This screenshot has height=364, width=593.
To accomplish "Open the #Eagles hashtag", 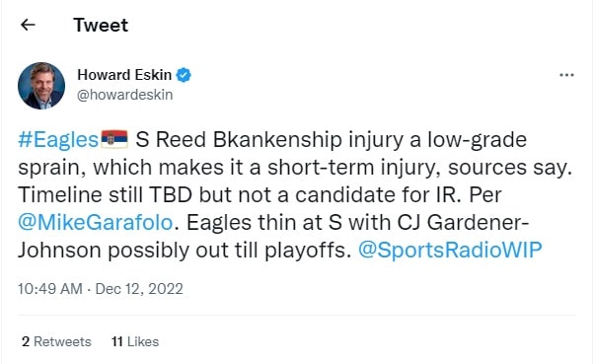I will 58,139.
